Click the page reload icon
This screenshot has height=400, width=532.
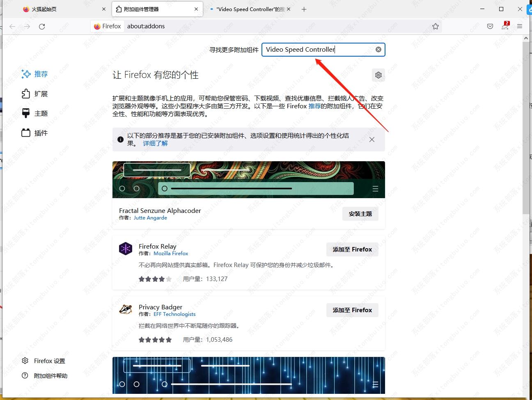(x=42, y=26)
